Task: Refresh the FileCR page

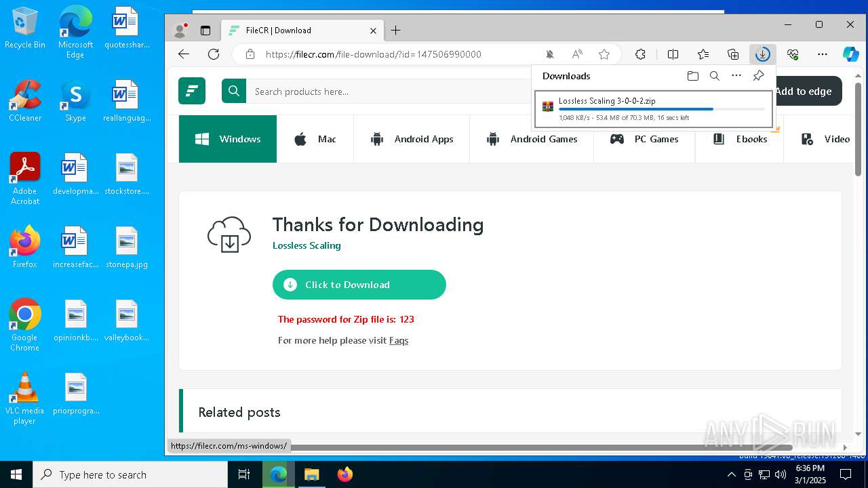Action: point(214,54)
